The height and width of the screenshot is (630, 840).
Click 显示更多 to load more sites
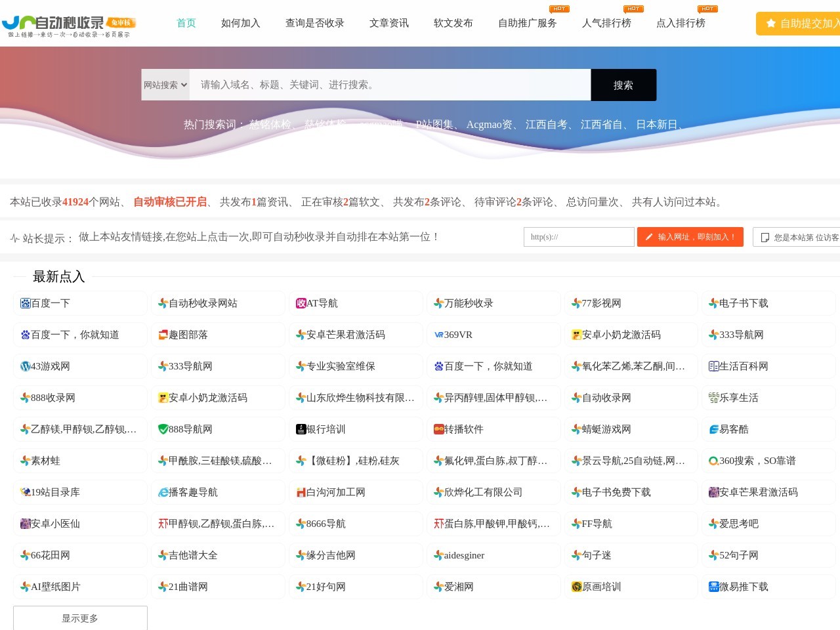tap(79, 618)
